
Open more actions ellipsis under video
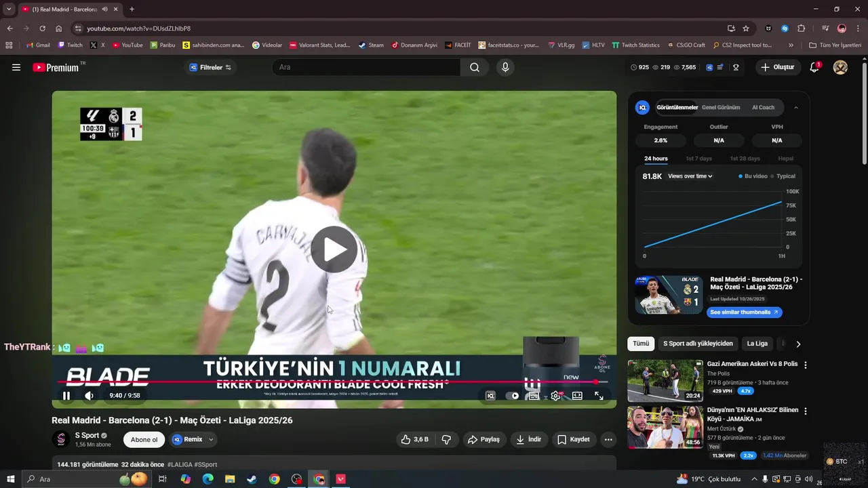point(608,439)
